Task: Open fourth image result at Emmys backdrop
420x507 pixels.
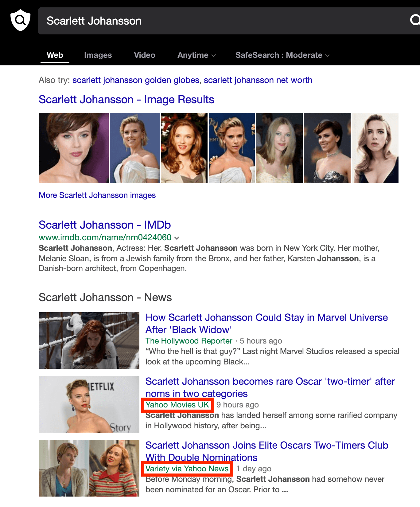Action: (232, 148)
